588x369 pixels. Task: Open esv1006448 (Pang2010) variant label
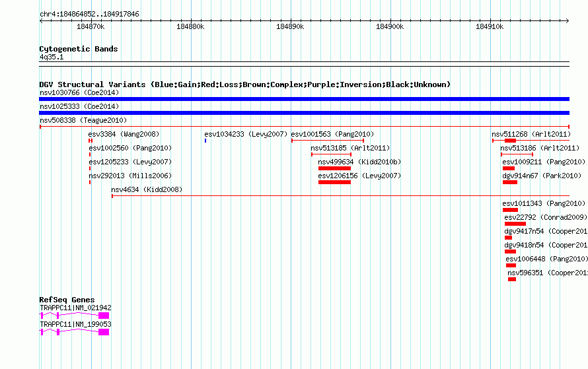coord(547,259)
